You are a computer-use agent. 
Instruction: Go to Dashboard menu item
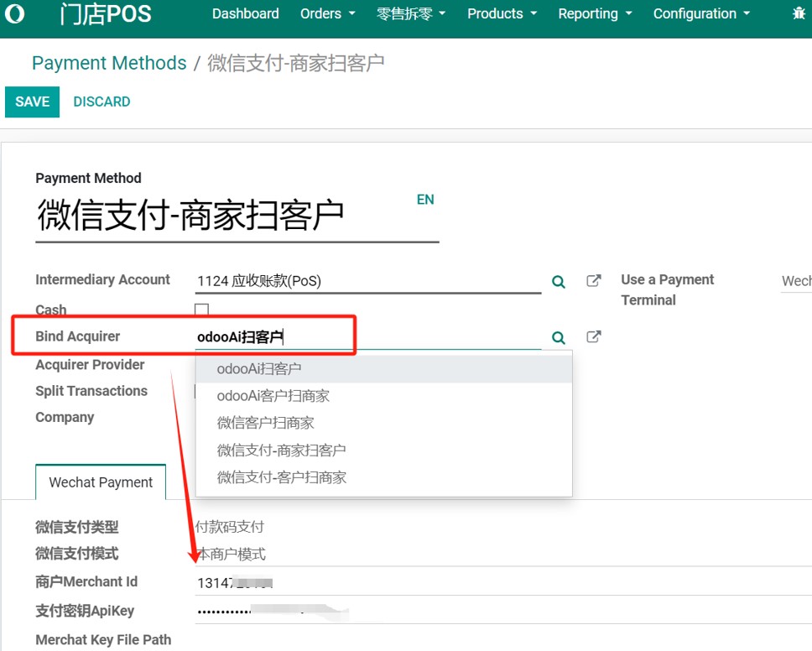coord(246,13)
